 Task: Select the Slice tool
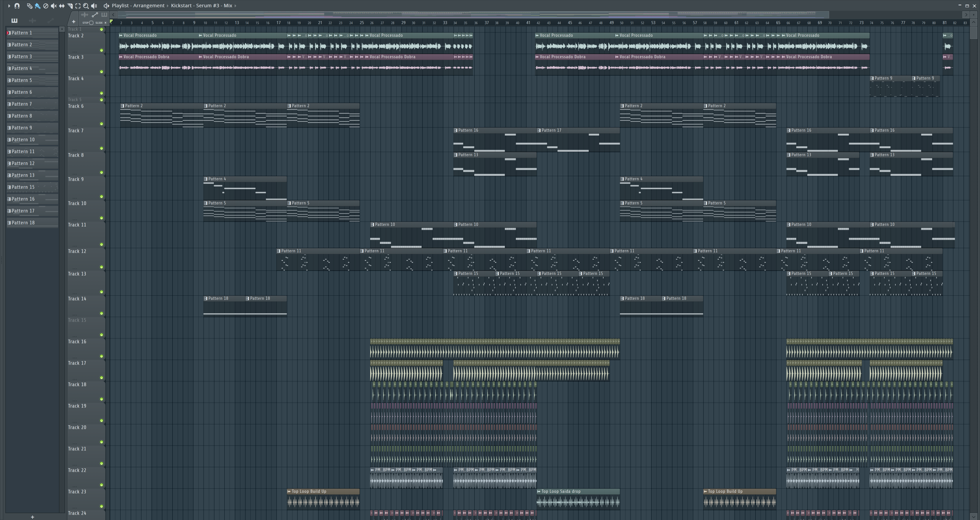[x=70, y=6]
